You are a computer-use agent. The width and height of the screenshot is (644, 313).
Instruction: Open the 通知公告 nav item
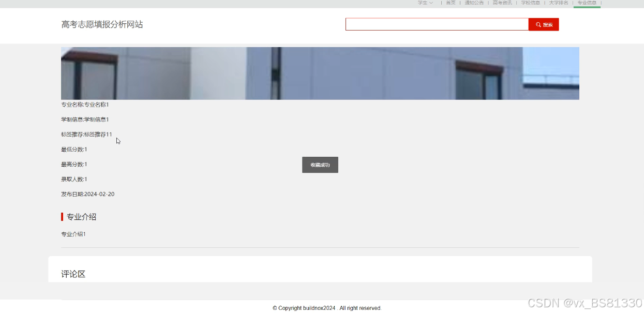click(474, 3)
